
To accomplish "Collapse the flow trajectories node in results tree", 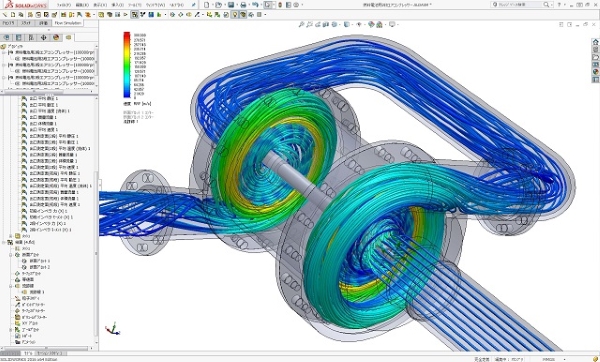I will (11, 286).
